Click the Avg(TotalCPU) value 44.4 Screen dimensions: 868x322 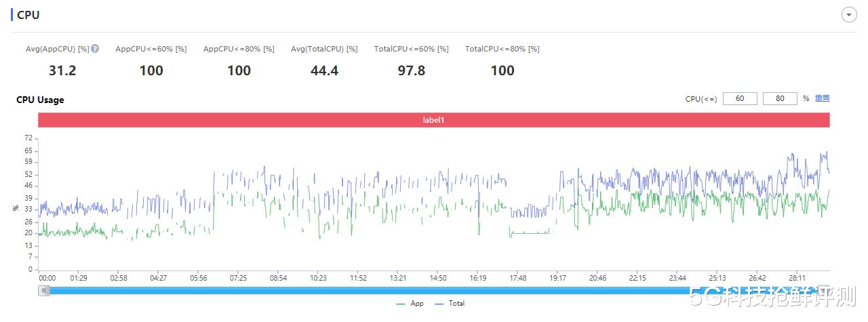(324, 71)
